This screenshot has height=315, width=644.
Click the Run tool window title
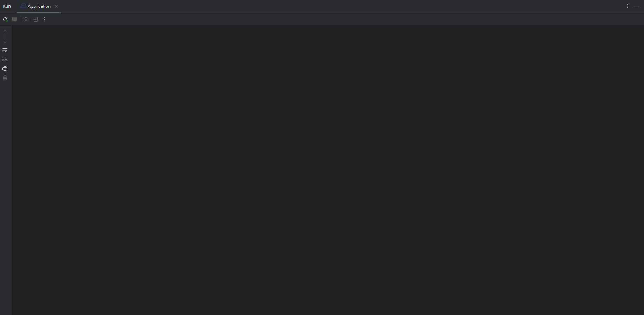point(7,6)
